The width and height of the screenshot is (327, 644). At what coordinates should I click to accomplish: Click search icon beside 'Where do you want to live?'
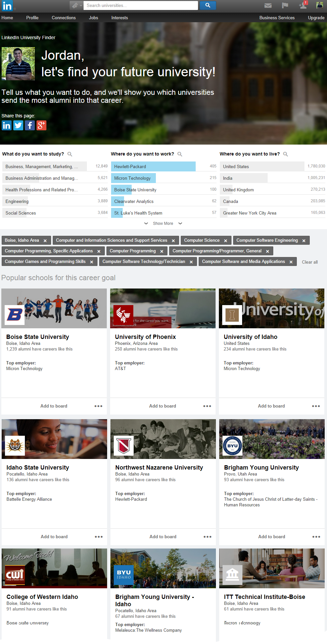pyautogui.click(x=286, y=154)
